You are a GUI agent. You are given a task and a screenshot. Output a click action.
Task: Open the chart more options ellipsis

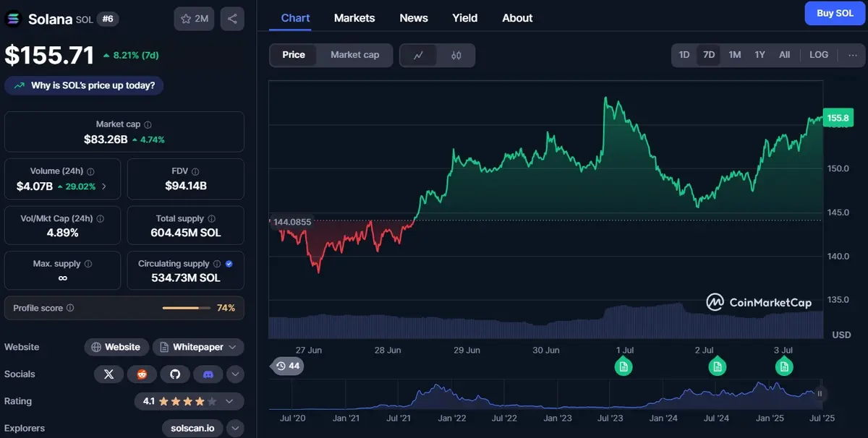[x=853, y=55]
